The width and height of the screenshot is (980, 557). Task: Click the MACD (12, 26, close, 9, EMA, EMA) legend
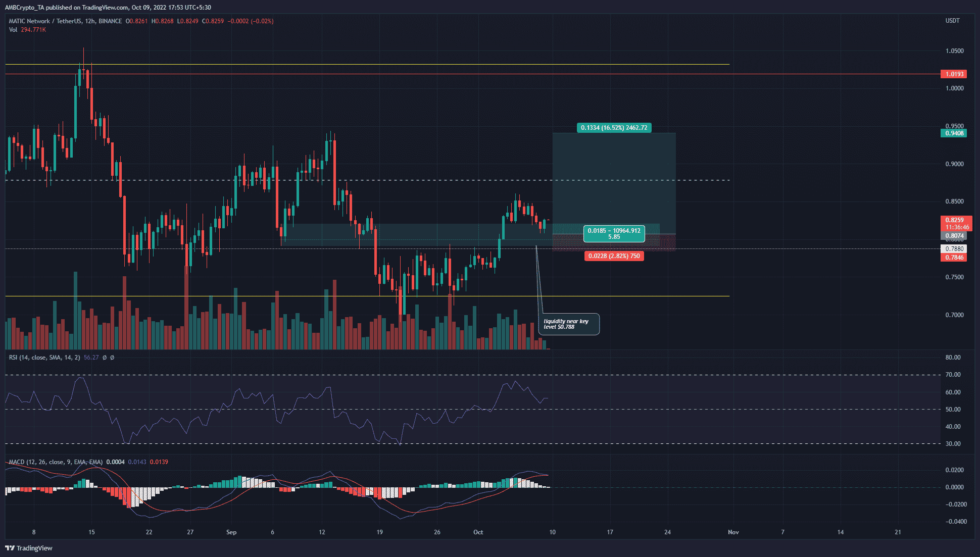(56, 462)
